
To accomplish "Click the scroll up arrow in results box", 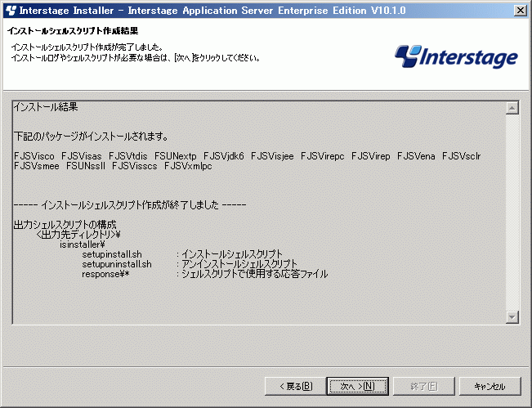I will click(512, 108).
